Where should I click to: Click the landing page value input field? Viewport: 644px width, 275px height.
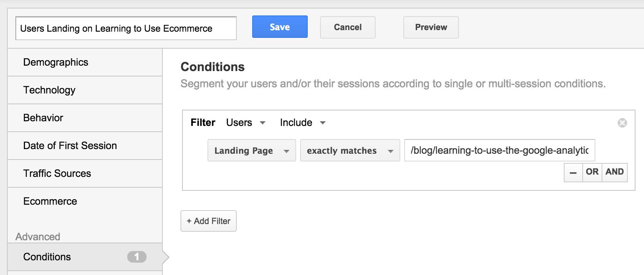pyautogui.click(x=500, y=150)
